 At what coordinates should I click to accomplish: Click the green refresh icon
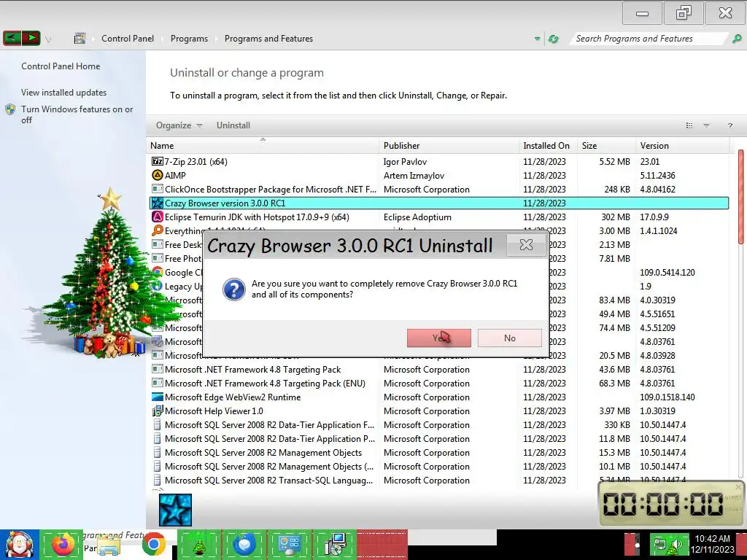click(x=553, y=39)
